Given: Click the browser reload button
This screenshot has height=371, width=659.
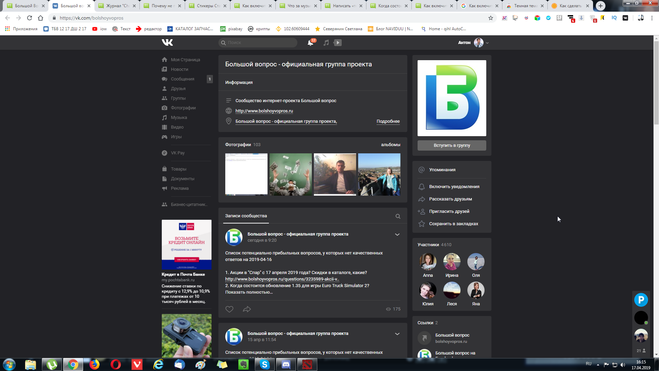Looking at the screenshot, I should tap(29, 18).
